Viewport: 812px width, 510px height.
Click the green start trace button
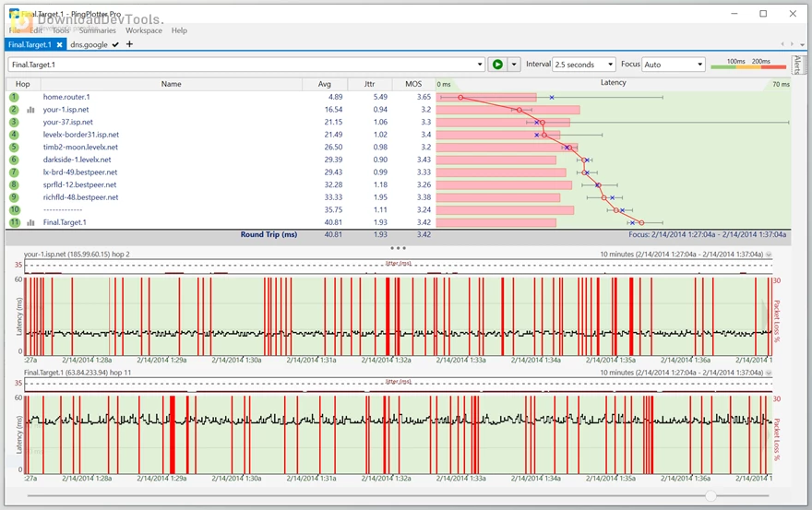(x=497, y=65)
